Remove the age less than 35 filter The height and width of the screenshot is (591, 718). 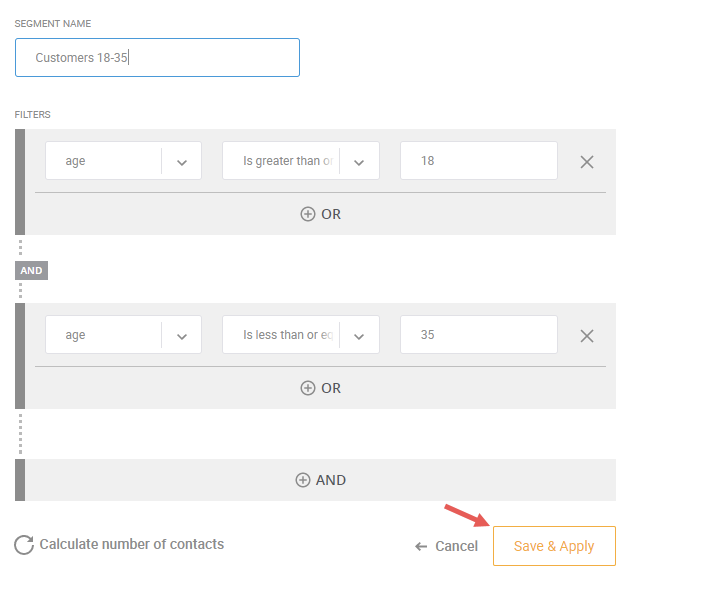587,336
